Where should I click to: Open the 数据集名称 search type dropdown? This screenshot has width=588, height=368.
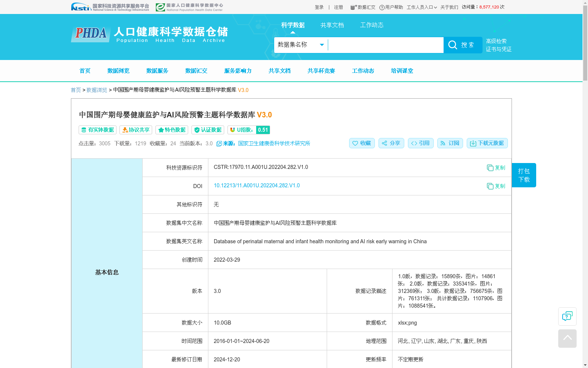pyautogui.click(x=301, y=45)
